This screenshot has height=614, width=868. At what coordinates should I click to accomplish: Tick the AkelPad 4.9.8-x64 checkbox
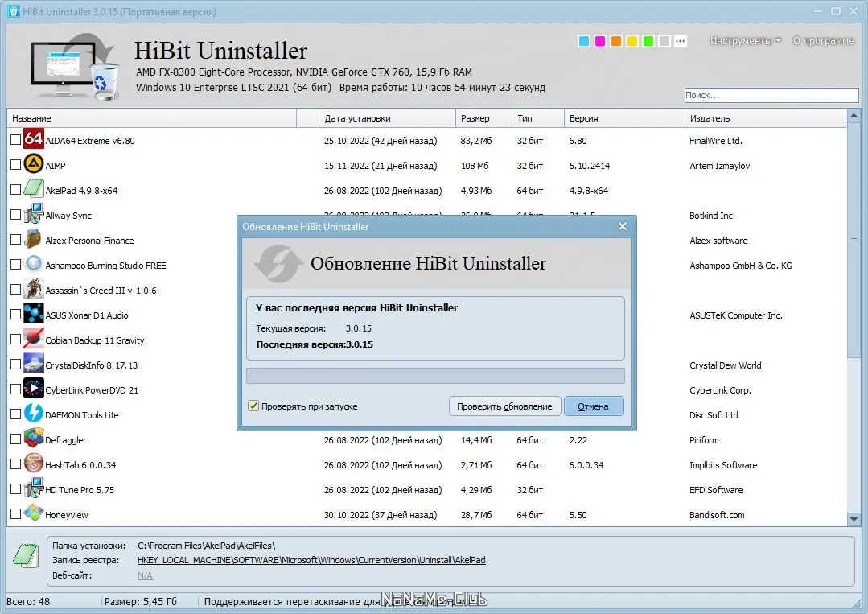click(15, 189)
